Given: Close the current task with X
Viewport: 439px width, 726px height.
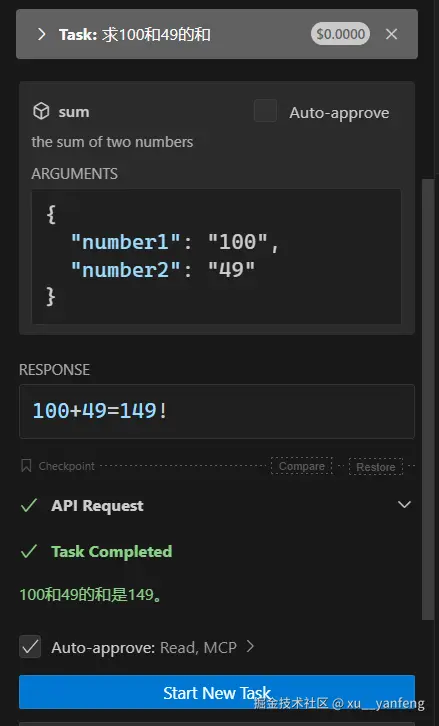Looking at the screenshot, I should coord(391,34).
